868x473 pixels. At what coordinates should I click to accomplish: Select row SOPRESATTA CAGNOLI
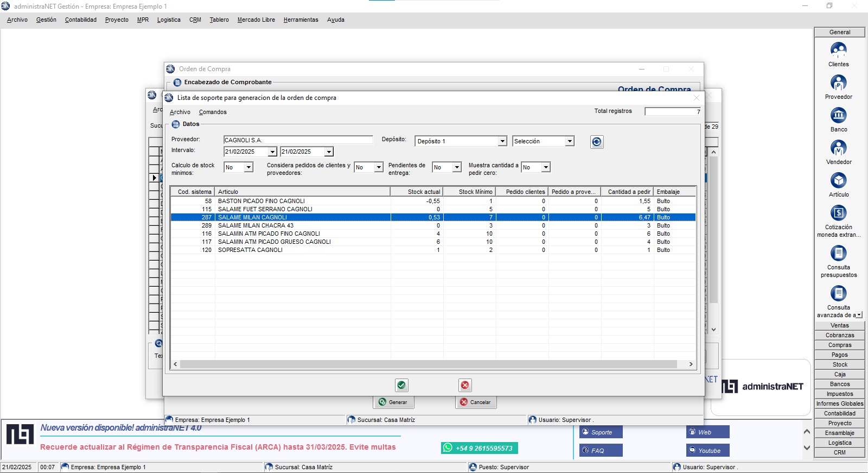click(x=433, y=250)
